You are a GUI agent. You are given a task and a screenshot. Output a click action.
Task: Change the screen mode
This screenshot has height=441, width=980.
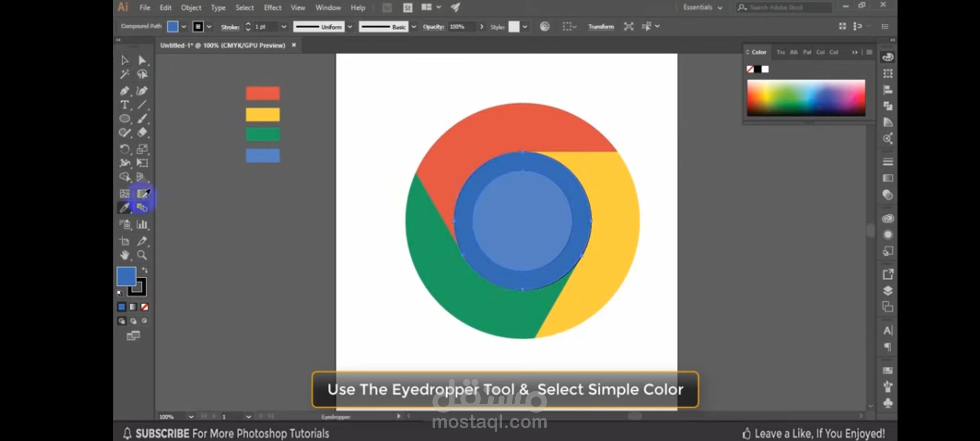tap(133, 336)
